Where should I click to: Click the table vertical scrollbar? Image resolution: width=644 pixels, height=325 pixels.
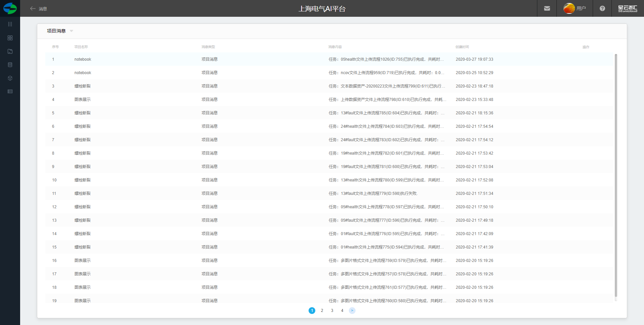[616, 175]
